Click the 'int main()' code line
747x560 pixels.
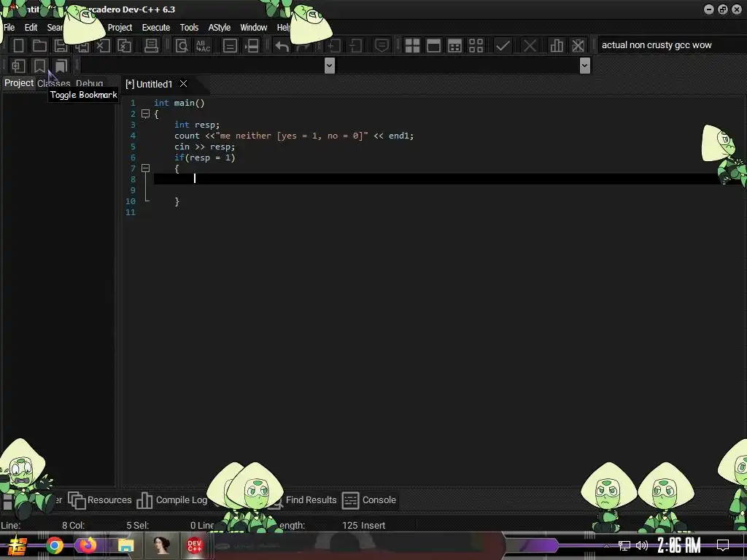[x=179, y=103]
